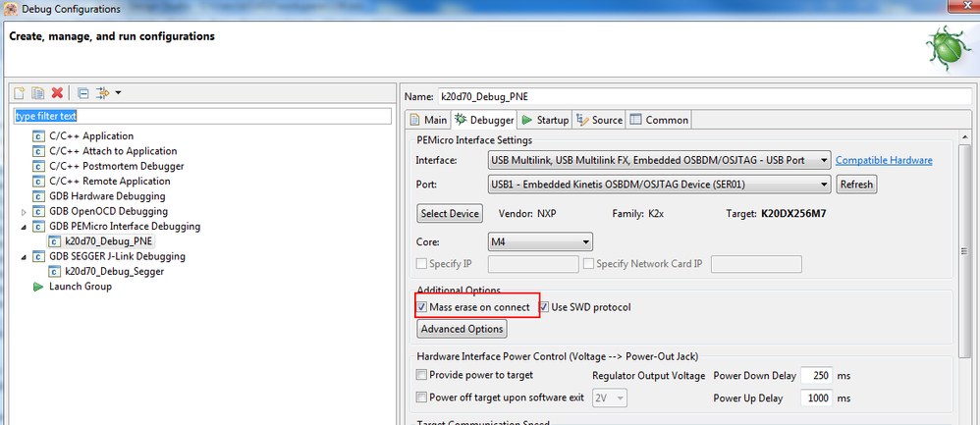
Task: Uncheck Mass erase on connect
Action: click(x=422, y=307)
